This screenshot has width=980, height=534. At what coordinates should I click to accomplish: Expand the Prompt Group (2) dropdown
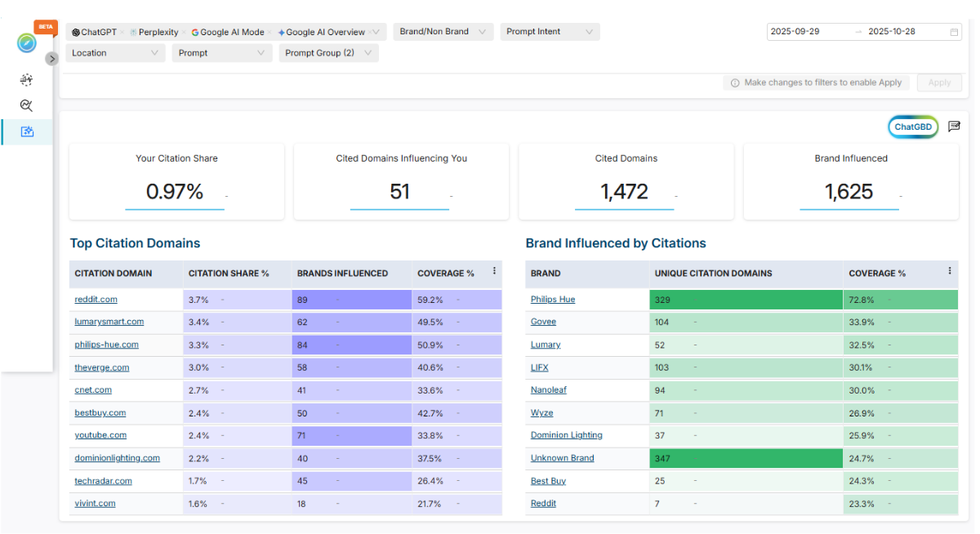tap(329, 53)
